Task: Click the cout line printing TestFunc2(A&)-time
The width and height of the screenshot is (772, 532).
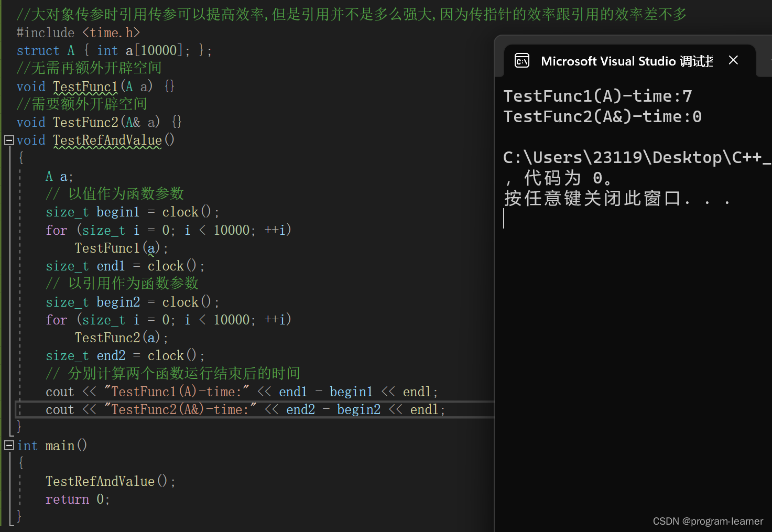Action: (245, 409)
